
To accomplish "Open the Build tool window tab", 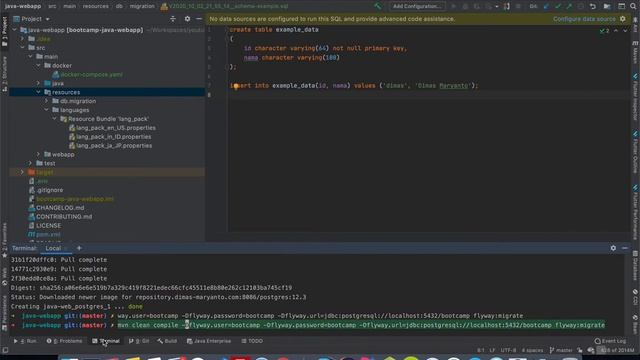I will click(x=167, y=341).
